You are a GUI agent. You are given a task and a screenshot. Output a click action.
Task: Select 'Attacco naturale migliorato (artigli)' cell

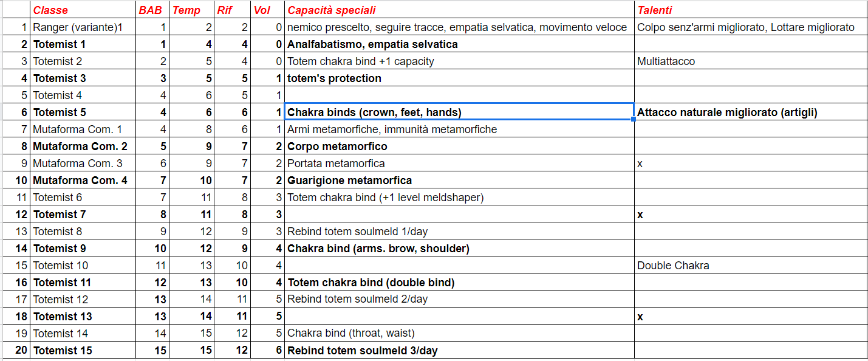(751, 112)
